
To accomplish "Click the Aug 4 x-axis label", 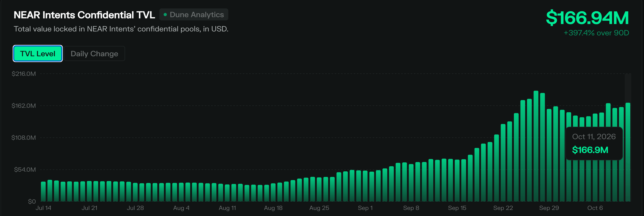I will (x=181, y=208).
